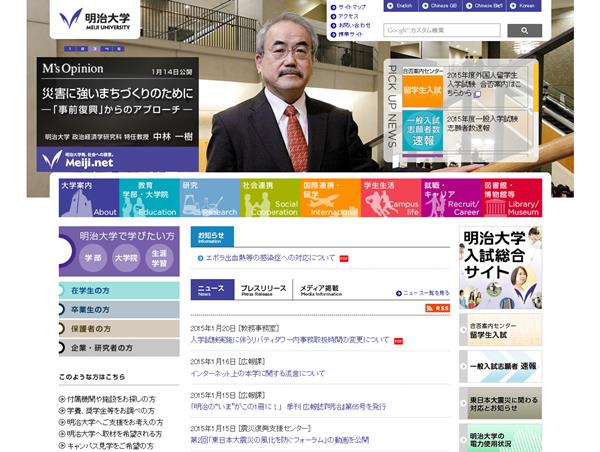Select slide 1 in hero slider pager
This screenshot has width=600, height=452.
coord(70,49)
